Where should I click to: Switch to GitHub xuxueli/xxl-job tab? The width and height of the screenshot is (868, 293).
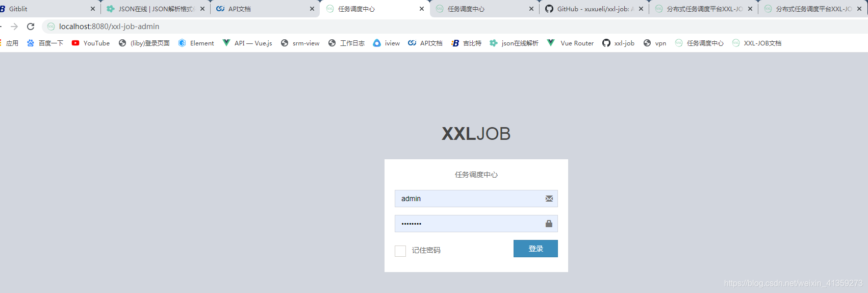point(594,9)
